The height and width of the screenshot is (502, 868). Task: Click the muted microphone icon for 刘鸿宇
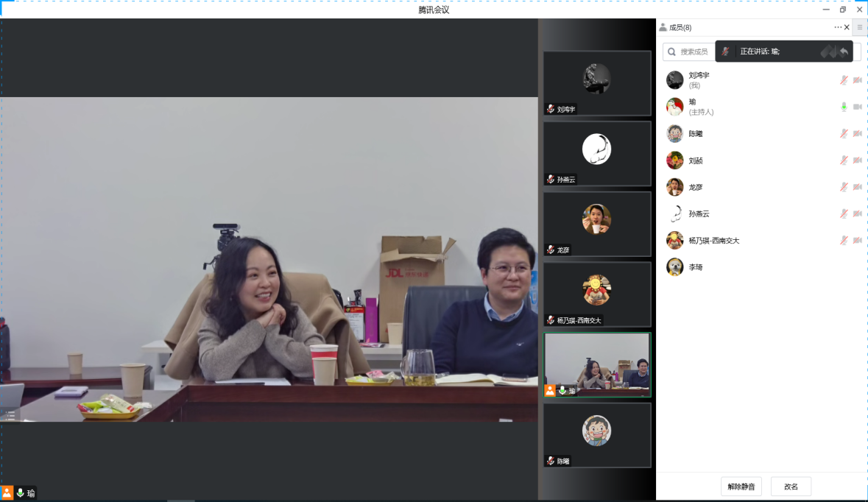pos(844,80)
